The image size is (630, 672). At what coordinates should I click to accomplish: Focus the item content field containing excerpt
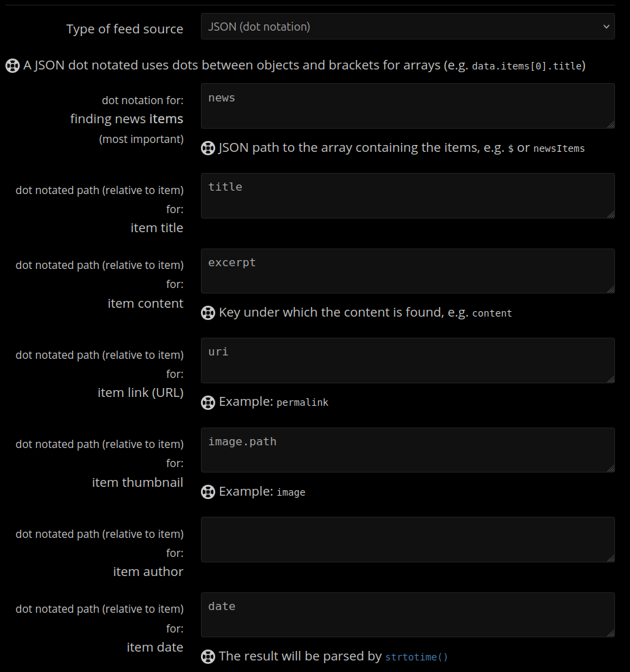tap(407, 271)
